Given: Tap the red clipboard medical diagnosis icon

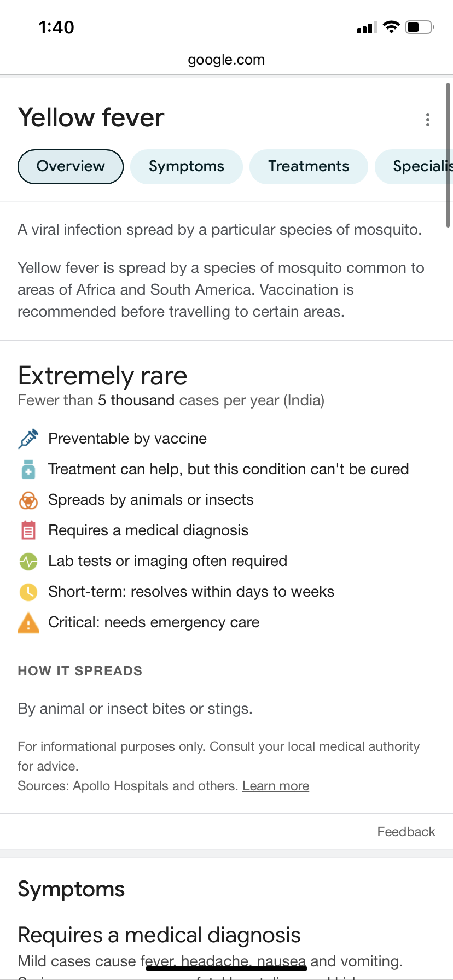Looking at the screenshot, I should coord(28,530).
